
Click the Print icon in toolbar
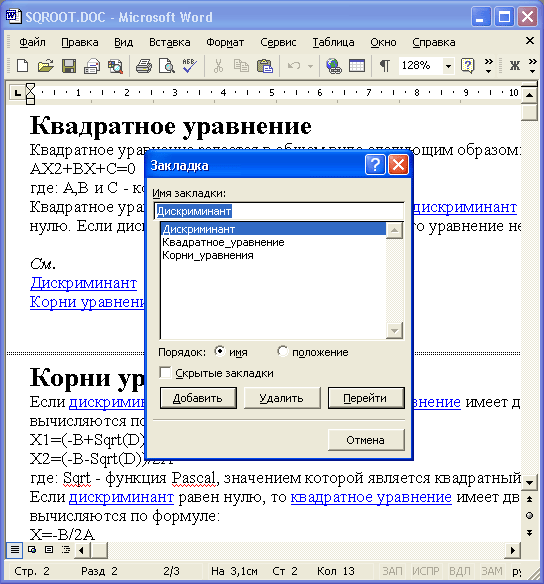pyautogui.click(x=143, y=66)
